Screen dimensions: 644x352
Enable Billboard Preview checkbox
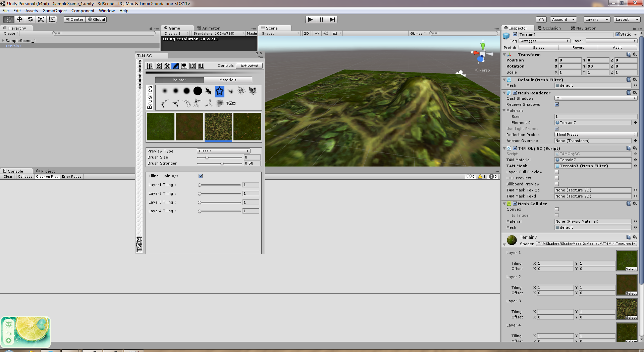[557, 184]
